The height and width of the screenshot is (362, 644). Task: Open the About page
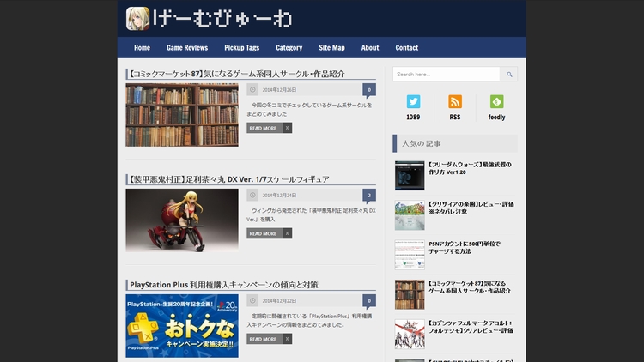[370, 48]
